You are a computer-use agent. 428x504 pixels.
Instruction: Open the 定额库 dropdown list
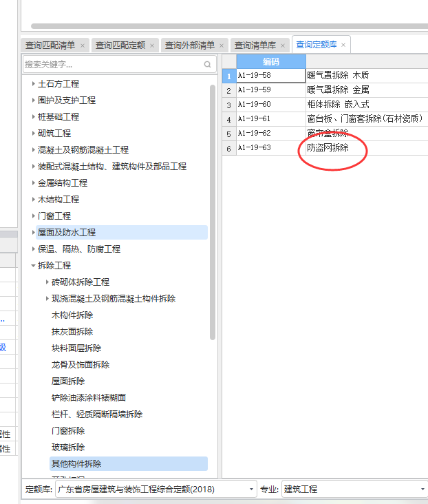click(251, 490)
